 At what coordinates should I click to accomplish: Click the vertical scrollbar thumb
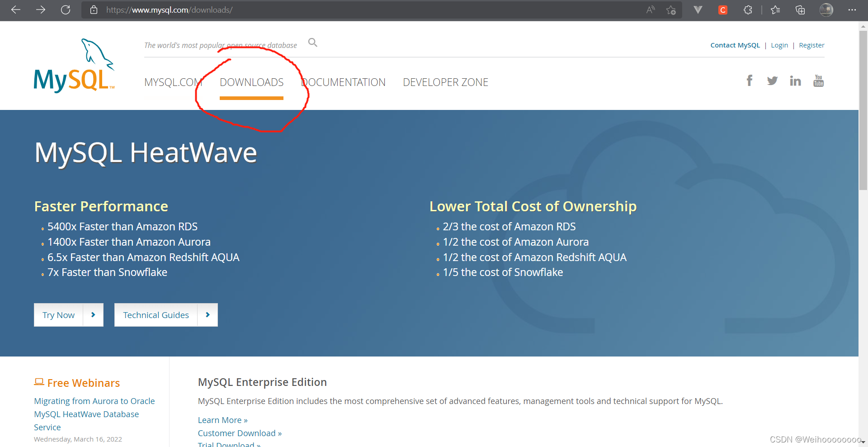click(863, 110)
